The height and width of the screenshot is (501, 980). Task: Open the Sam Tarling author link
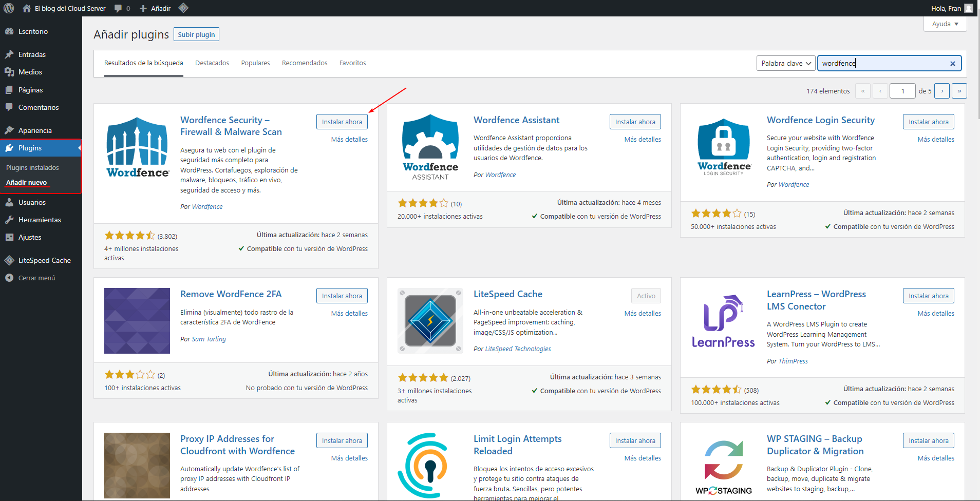209,339
